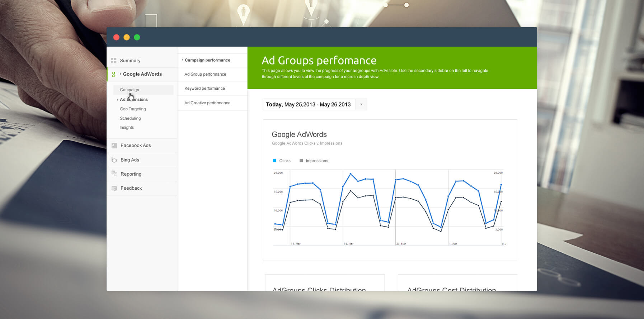Click the 11. Mar axis label
Viewport: 644px width, 319px height.
[x=296, y=244]
